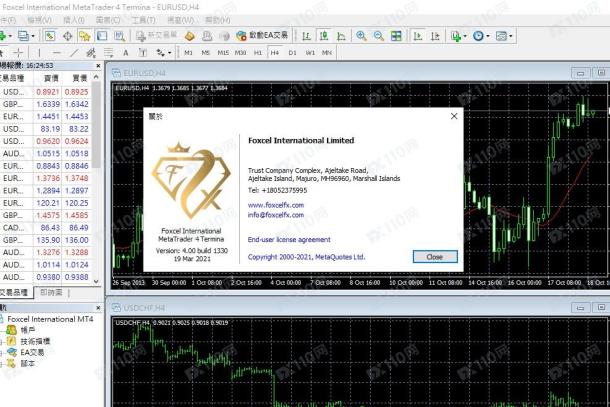Toggle the AutoTrading (EA交易) button
The height and width of the screenshot is (407, 610).
262,36
